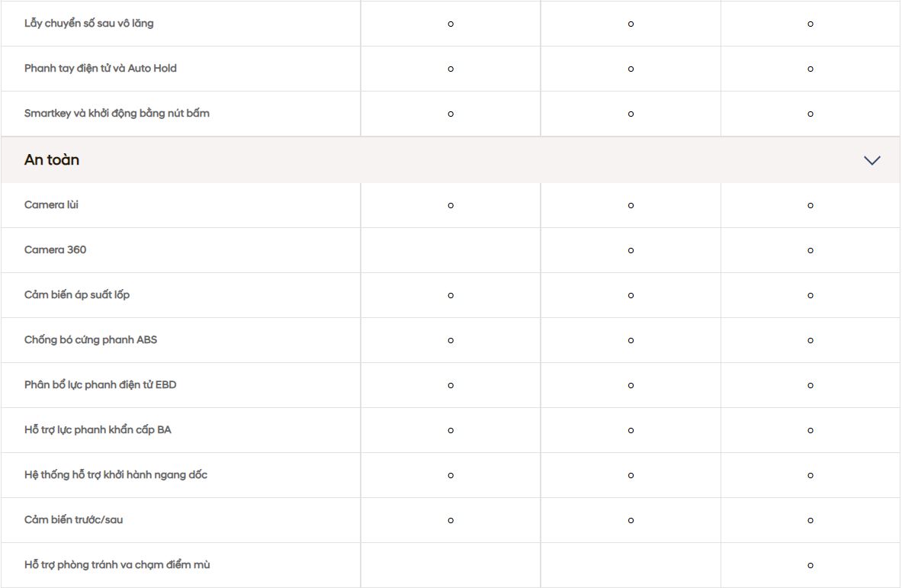Select Hệ thống hỗ trợ khởi hành ngang dốc
The image size is (902, 588).
point(116,475)
